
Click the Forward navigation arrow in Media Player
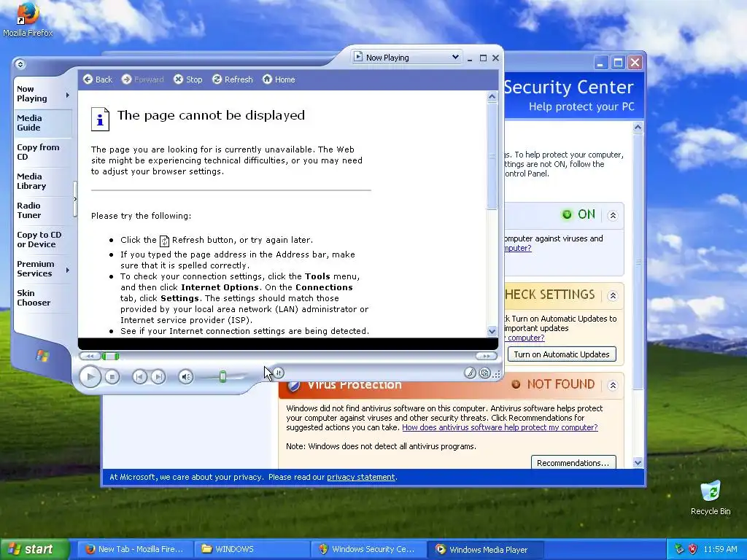click(x=126, y=79)
